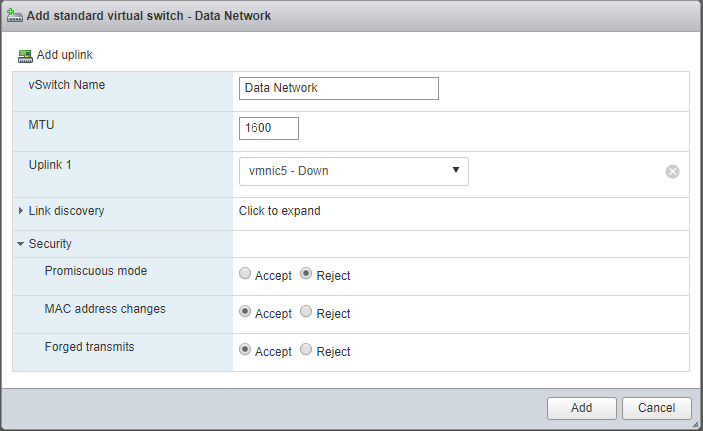Click the Add uplink link
The image size is (703, 431).
(64, 55)
